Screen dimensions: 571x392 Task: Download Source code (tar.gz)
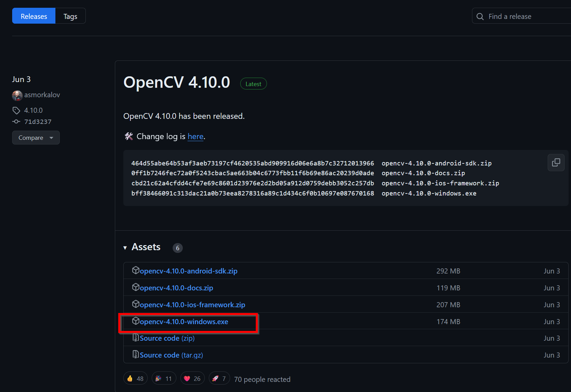pyautogui.click(x=171, y=355)
